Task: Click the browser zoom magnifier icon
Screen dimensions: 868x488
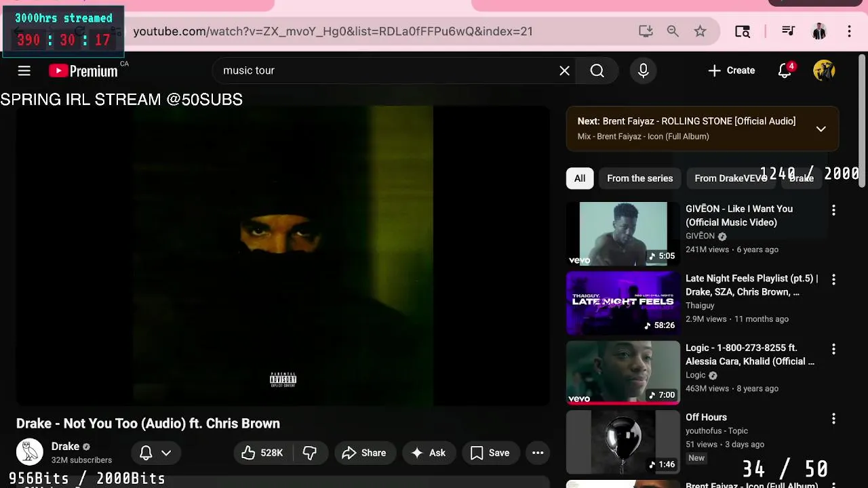Action: click(673, 31)
